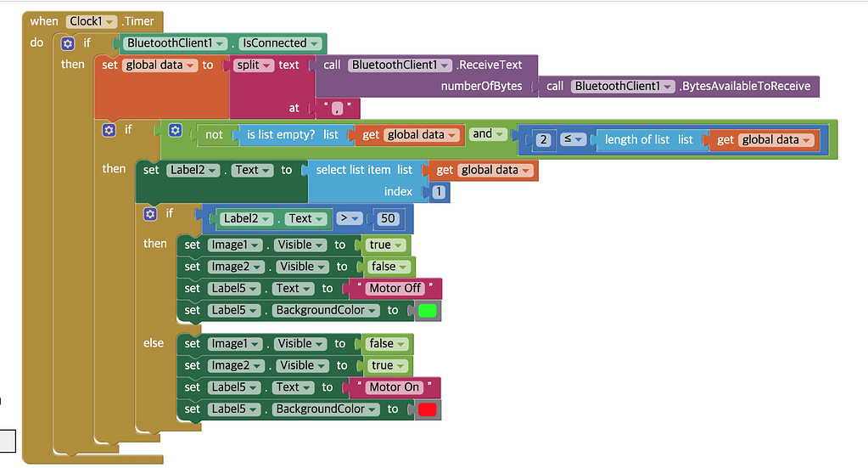This screenshot has height=468, width=868.
Task: Click the gear icon on the outermost if block
Action: tap(68, 43)
